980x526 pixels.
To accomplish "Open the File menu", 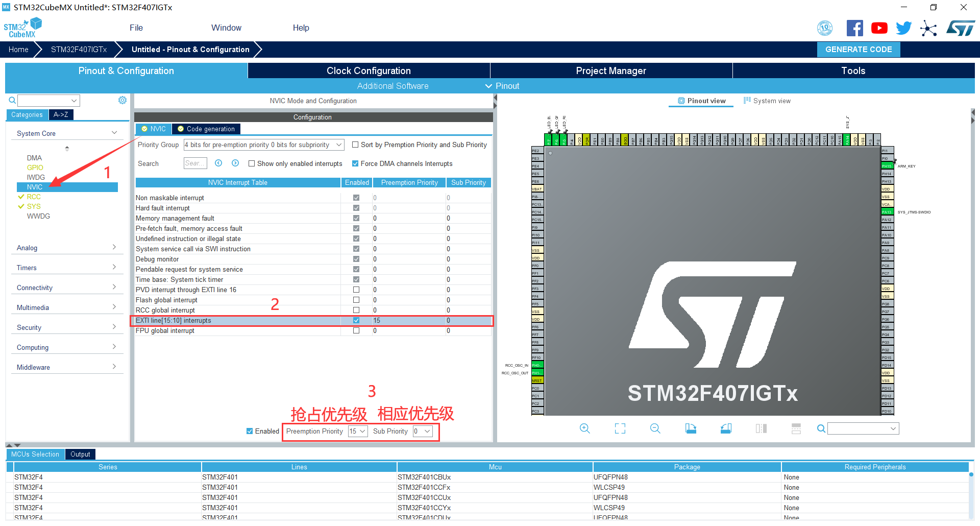I will point(136,28).
